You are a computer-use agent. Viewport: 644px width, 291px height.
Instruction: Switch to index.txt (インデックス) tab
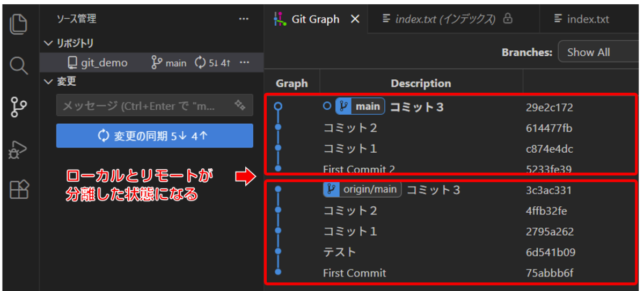point(445,19)
